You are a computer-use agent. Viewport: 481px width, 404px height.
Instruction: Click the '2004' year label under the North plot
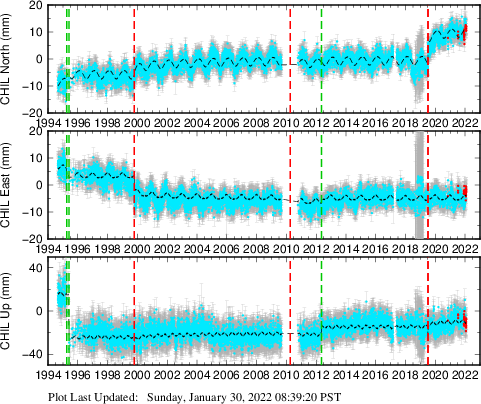tap(197, 123)
